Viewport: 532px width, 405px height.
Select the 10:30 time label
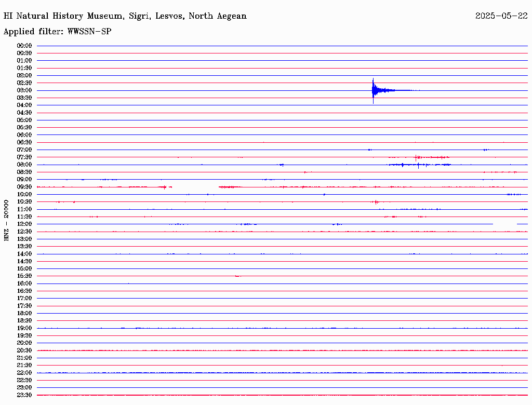[24, 202]
